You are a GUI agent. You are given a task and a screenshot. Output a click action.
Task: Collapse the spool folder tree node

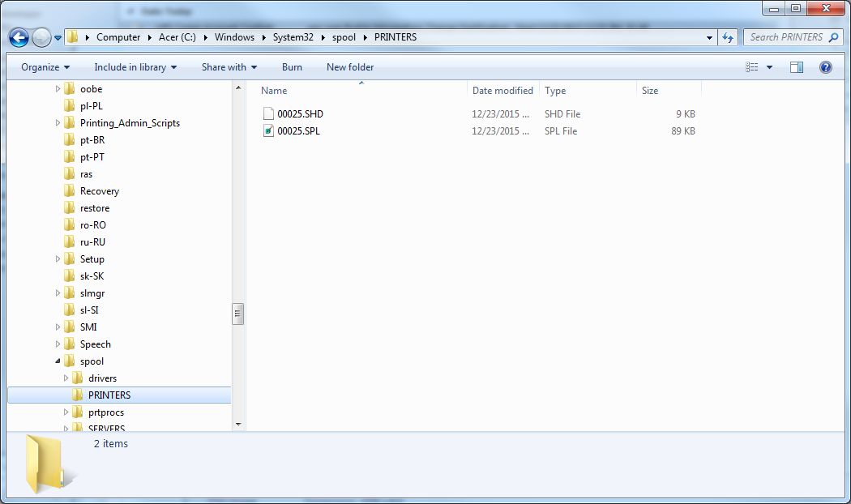pos(58,361)
